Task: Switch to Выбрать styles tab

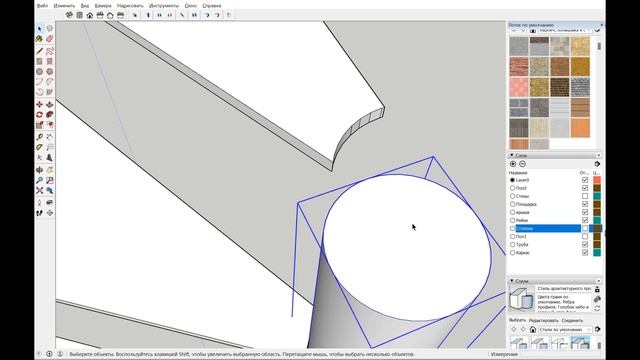Action: pos(517,320)
